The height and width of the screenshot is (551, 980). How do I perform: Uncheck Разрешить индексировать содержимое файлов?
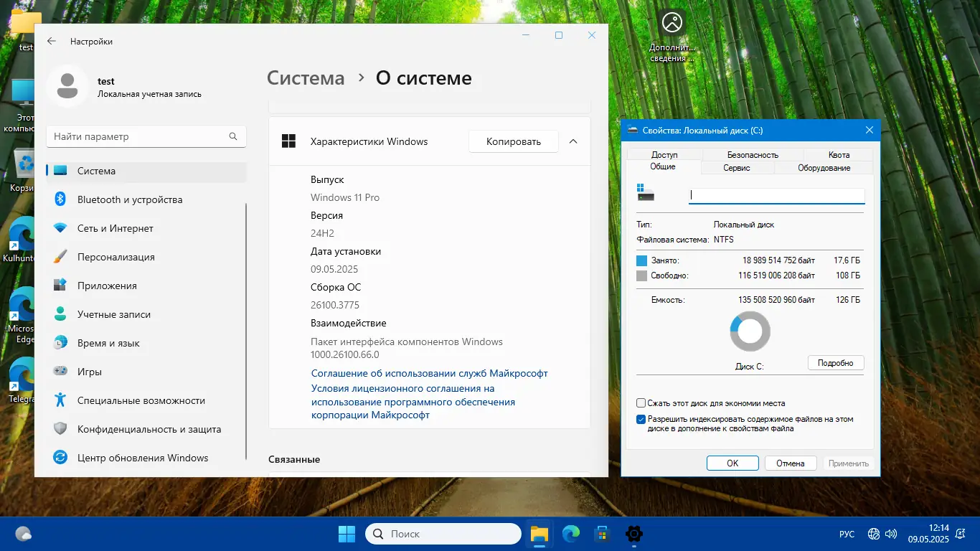[x=641, y=420]
